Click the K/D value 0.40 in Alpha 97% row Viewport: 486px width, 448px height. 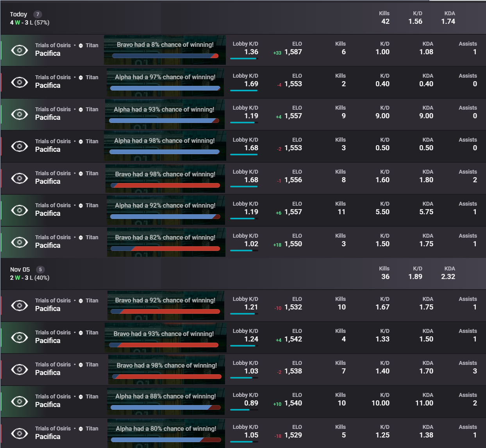(382, 84)
